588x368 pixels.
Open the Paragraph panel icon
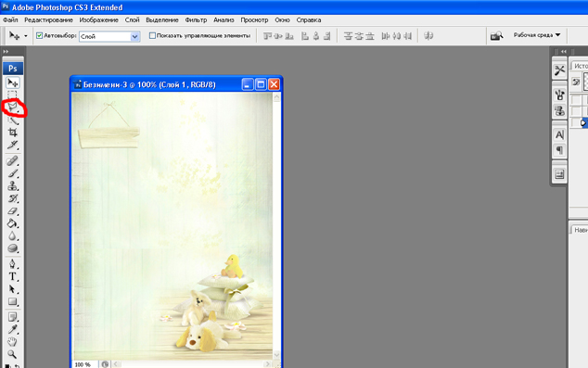(x=559, y=151)
